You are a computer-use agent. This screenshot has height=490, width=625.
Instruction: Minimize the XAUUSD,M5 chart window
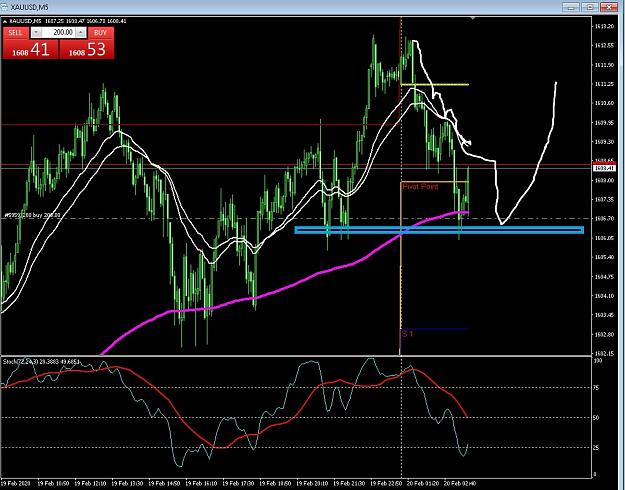pyautogui.click(x=573, y=7)
